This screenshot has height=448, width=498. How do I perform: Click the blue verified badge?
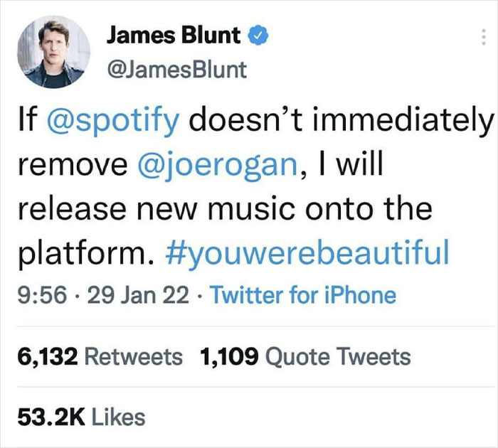[x=256, y=36]
